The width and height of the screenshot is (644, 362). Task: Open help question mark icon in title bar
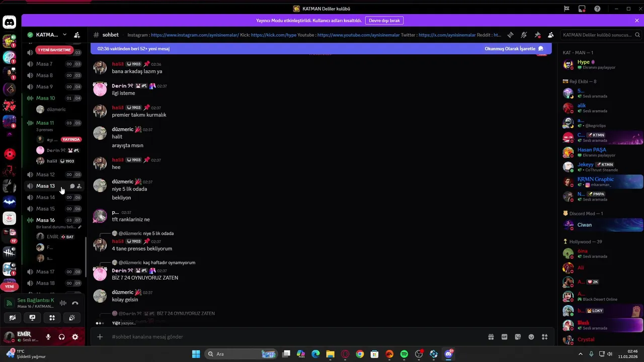pos(597,9)
